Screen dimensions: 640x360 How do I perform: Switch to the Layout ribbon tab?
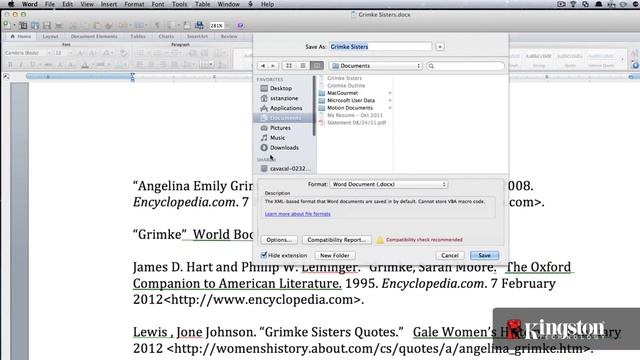point(50,36)
